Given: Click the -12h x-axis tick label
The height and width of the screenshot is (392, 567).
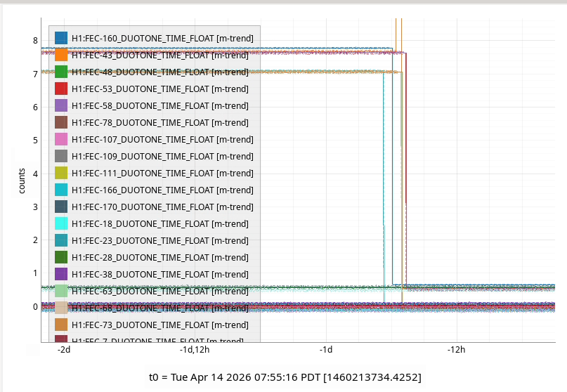Looking at the screenshot, I should (457, 350).
